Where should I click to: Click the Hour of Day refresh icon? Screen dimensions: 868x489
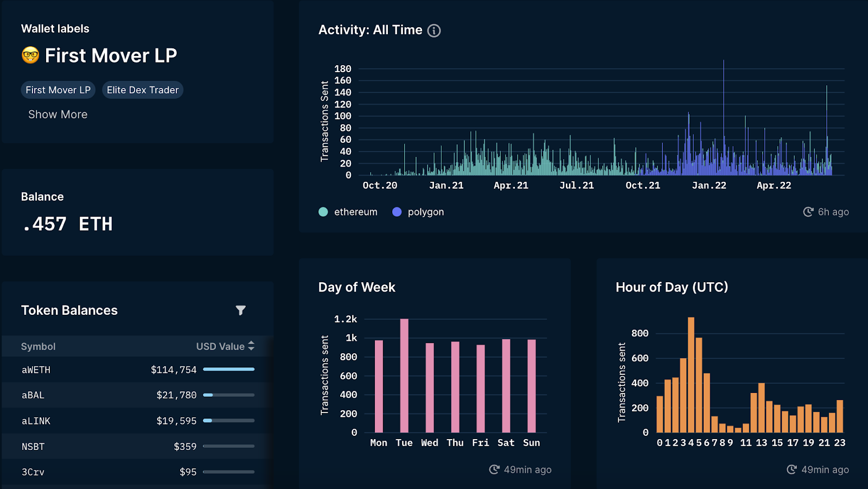792,469
